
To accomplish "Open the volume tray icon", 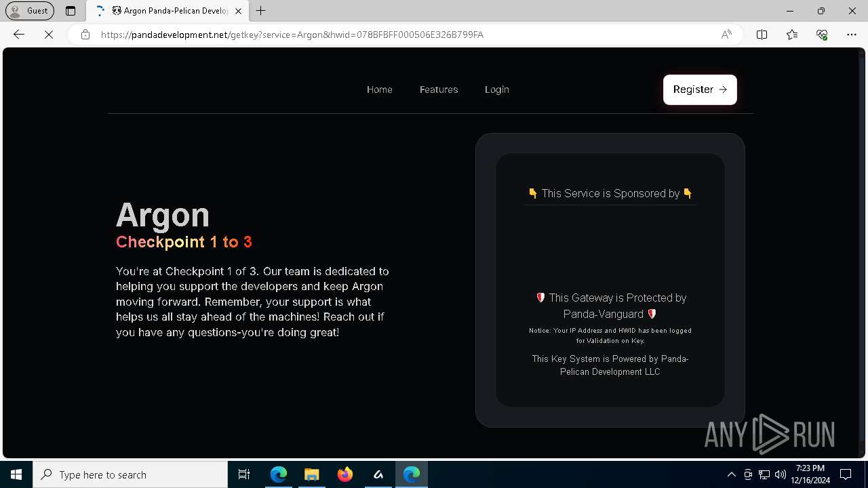I will (x=780, y=474).
